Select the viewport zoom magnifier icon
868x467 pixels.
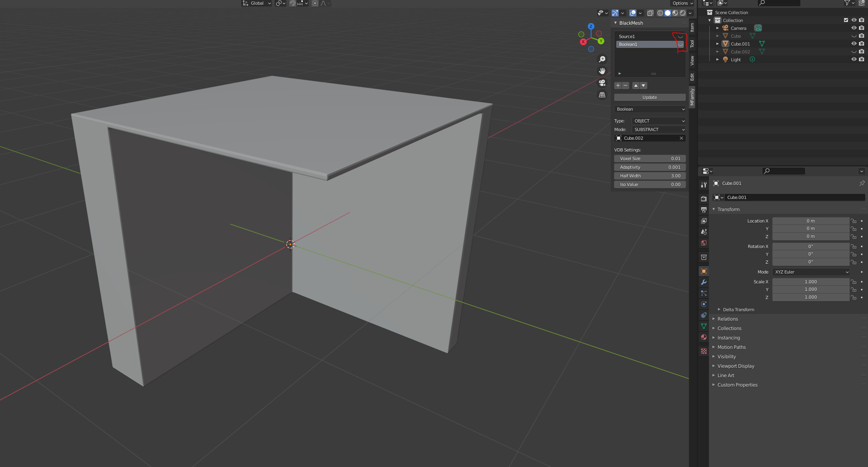tap(602, 59)
